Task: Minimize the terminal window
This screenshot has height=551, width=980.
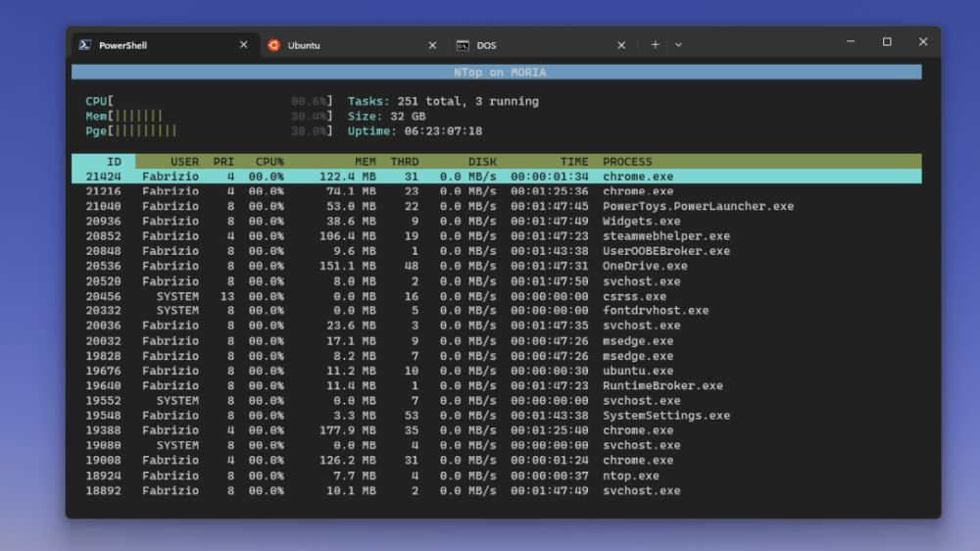Action: pos(851,41)
